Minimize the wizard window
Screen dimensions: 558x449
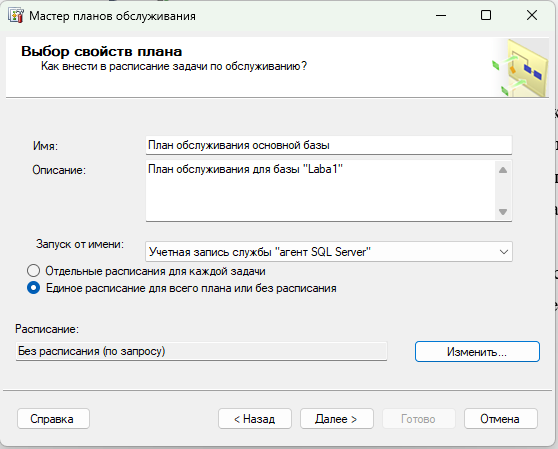pos(441,16)
